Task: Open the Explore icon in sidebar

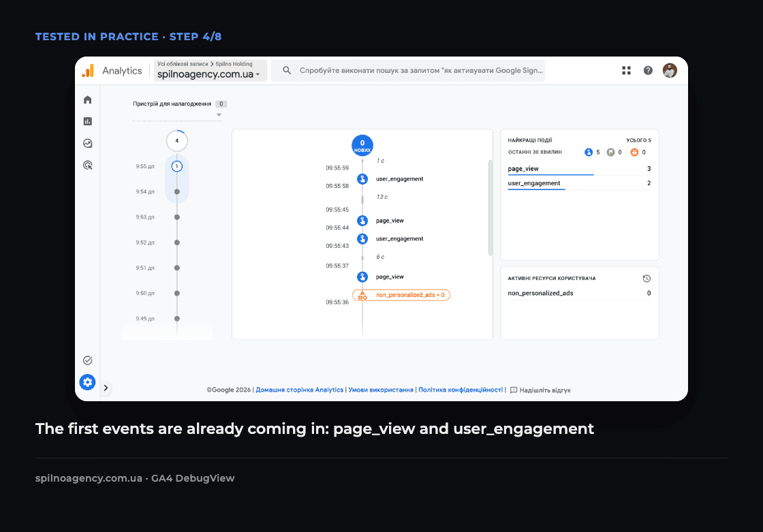Action: [88, 143]
